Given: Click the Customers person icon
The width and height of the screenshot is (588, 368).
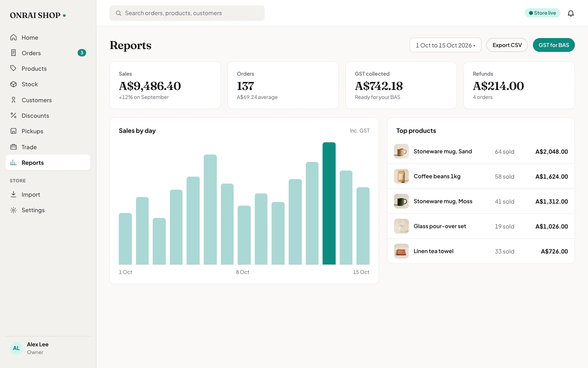Looking at the screenshot, I should click(x=13, y=100).
